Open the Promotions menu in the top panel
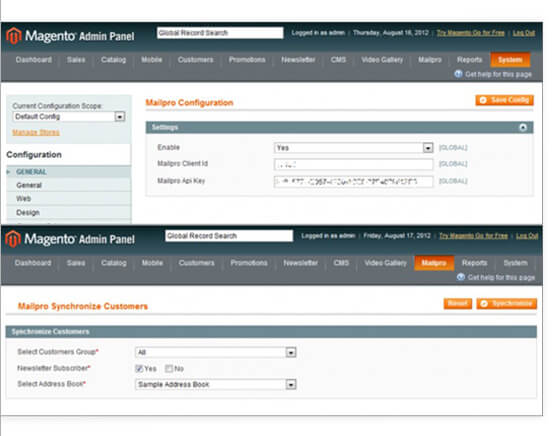The height and width of the screenshot is (436, 555). coord(247,60)
